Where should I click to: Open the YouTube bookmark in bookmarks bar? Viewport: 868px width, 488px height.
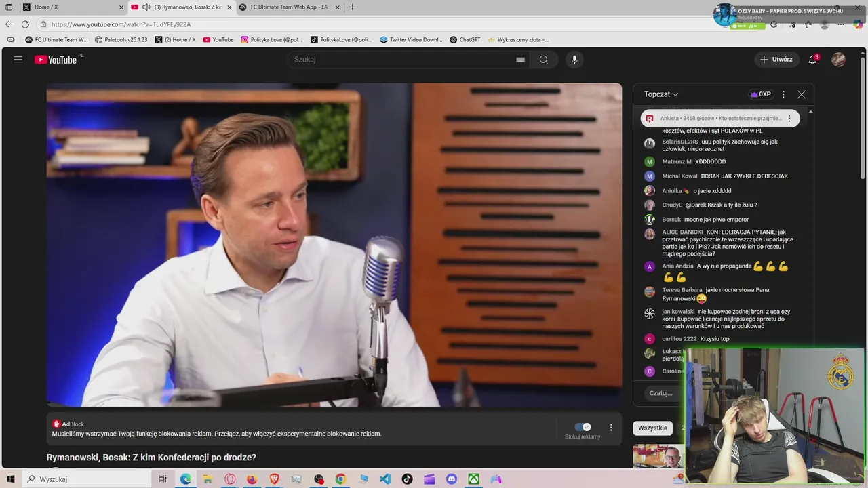[x=218, y=40]
